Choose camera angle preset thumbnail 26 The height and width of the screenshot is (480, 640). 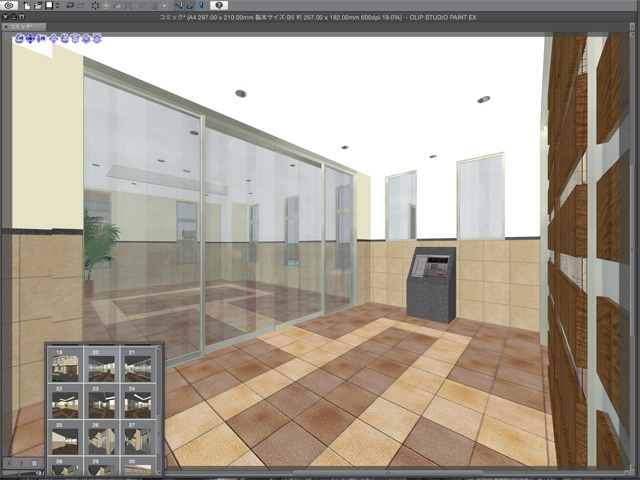102,438
